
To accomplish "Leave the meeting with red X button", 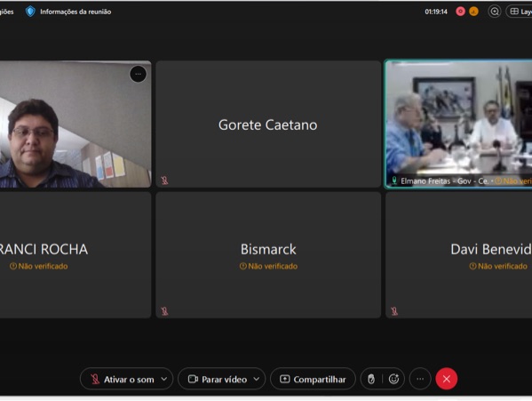I will coord(447,379).
